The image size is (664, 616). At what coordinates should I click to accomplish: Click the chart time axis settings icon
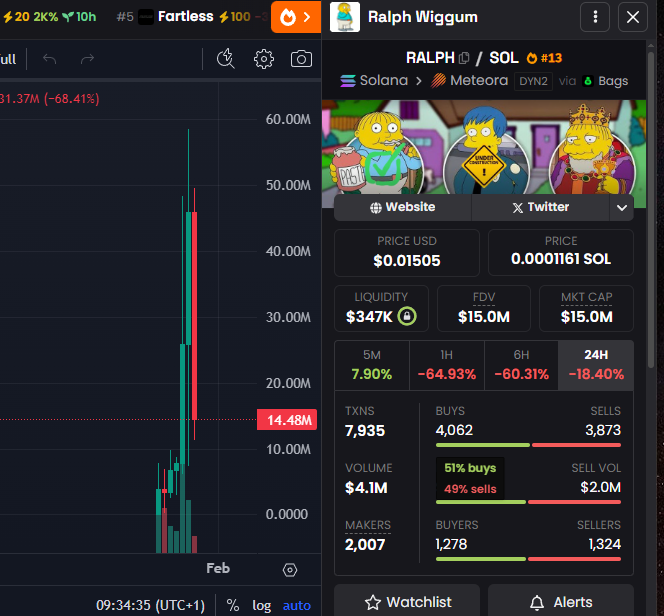(x=290, y=570)
